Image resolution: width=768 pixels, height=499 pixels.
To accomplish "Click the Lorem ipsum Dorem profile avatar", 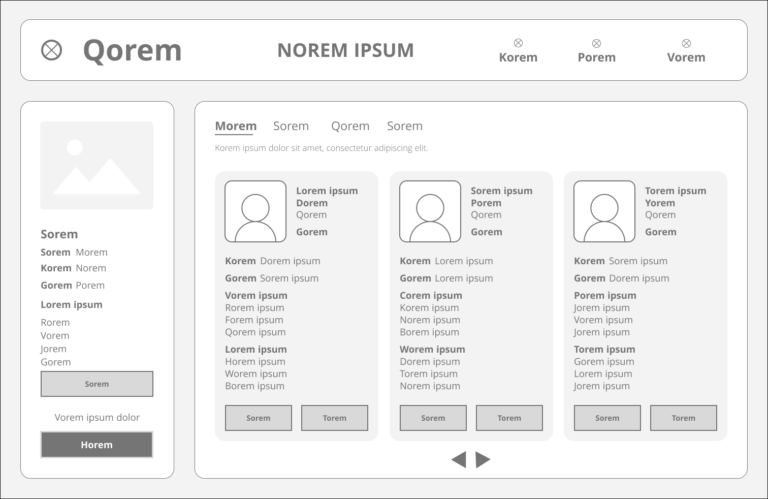I will coord(256,212).
